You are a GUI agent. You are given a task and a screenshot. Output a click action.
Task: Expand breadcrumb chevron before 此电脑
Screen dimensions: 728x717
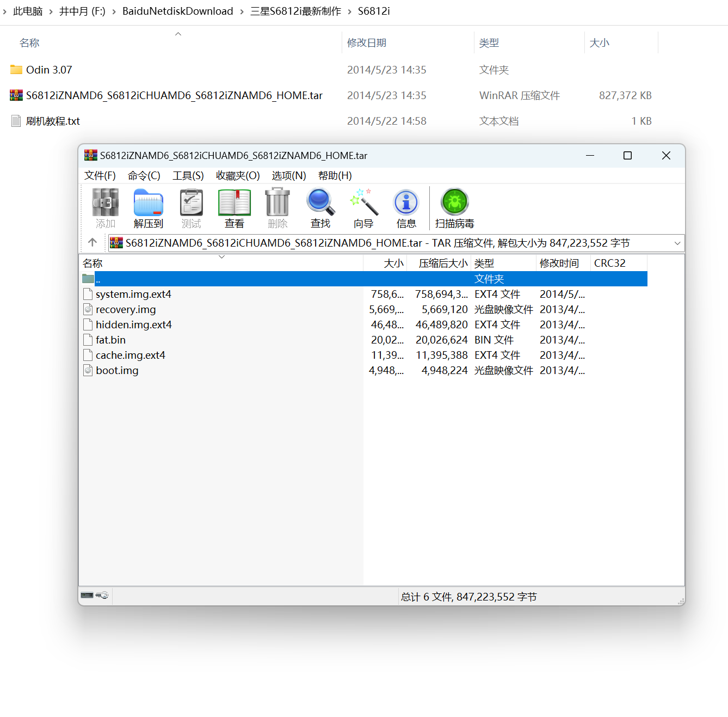[x=4, y=11]
